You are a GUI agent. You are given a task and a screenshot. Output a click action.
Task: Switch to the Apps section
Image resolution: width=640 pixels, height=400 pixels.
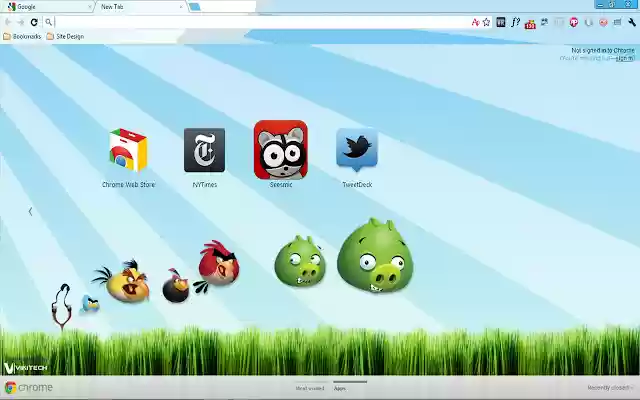[340, 388]
